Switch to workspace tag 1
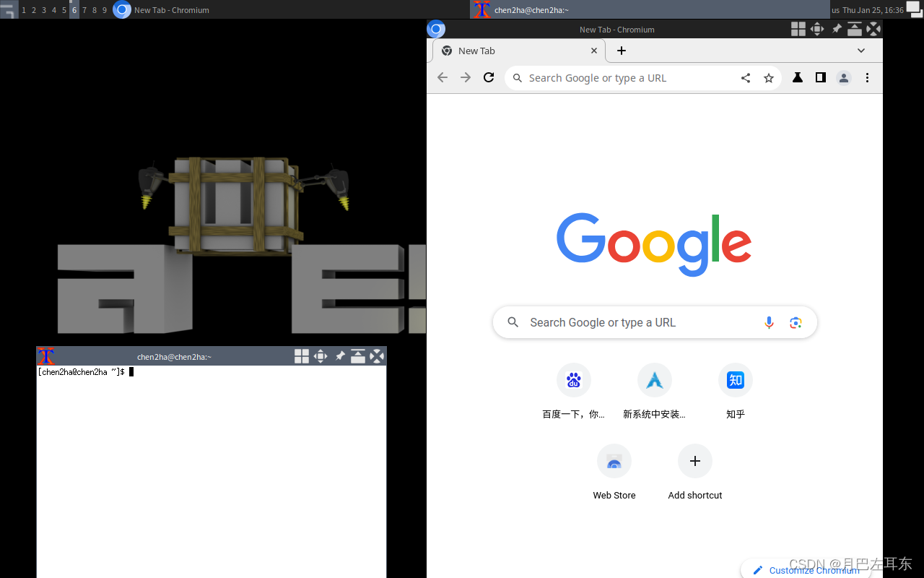924x578 pixels. click(24, 10)
